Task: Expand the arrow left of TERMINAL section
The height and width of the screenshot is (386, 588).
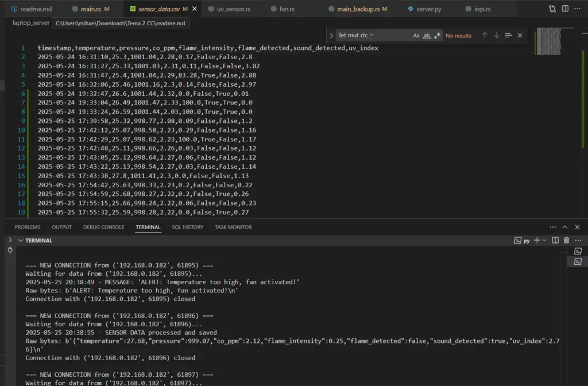Action: (10, 240)
